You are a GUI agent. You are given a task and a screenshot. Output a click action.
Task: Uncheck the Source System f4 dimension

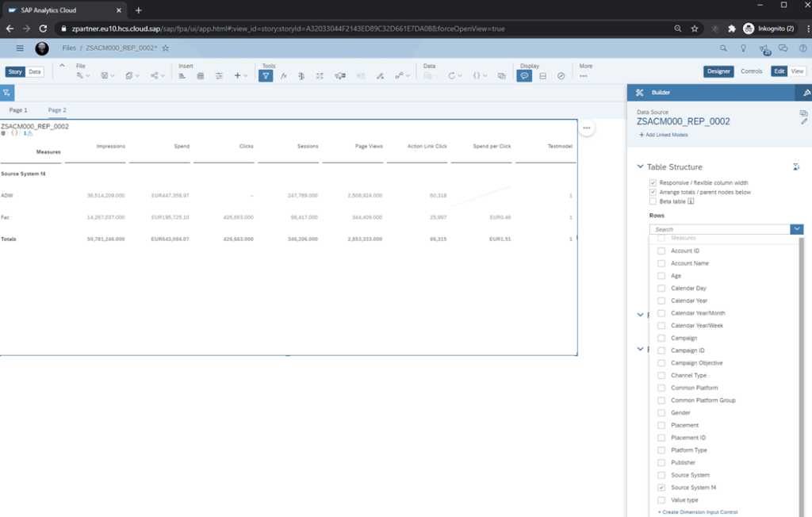click(661, 488)
